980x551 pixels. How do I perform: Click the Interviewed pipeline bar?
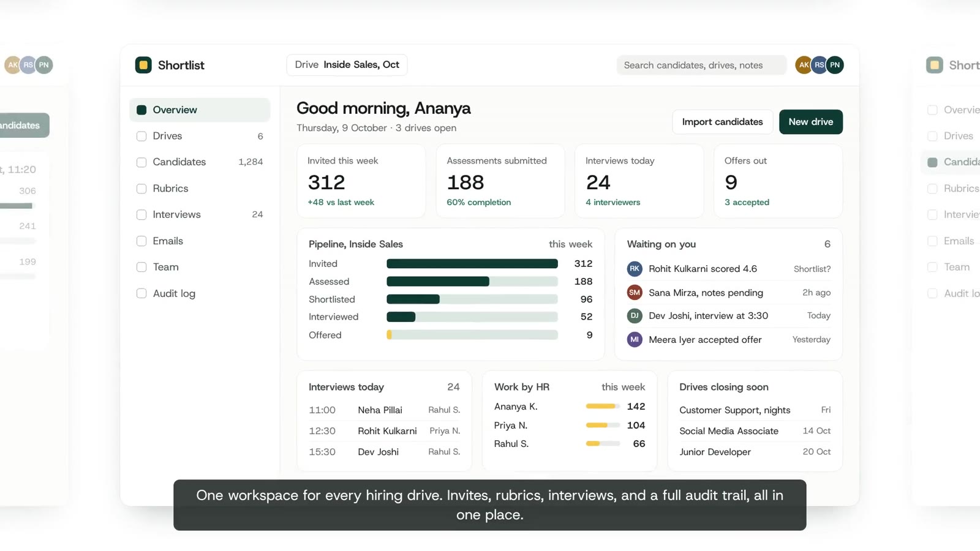click(x=472, y=317)
